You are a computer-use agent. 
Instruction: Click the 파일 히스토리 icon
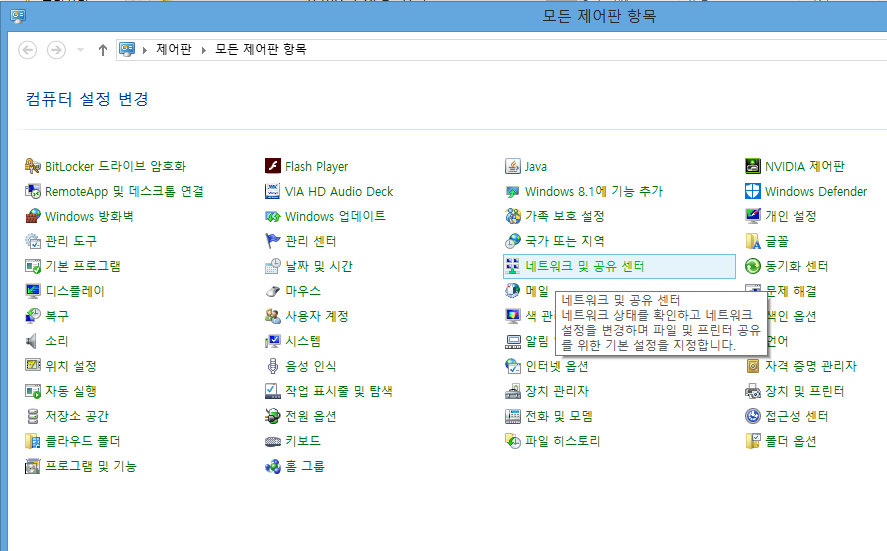tap(513, 441)
